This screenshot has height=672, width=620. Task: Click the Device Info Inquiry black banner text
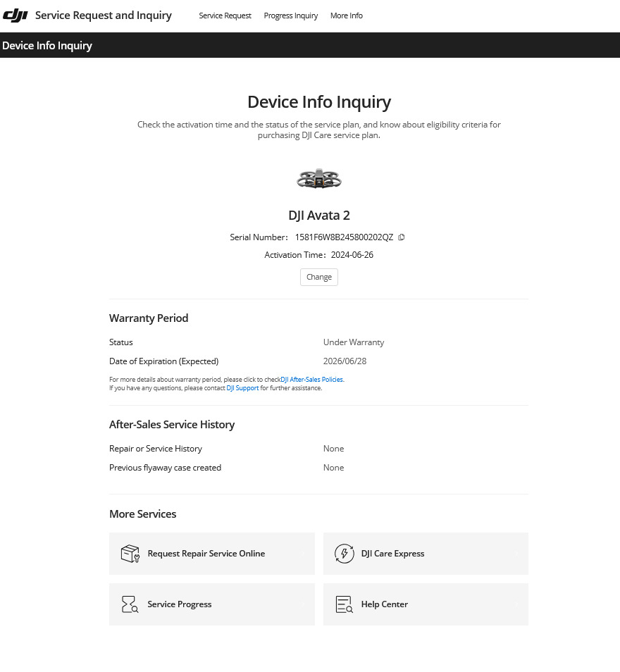[x=47, y=45]
